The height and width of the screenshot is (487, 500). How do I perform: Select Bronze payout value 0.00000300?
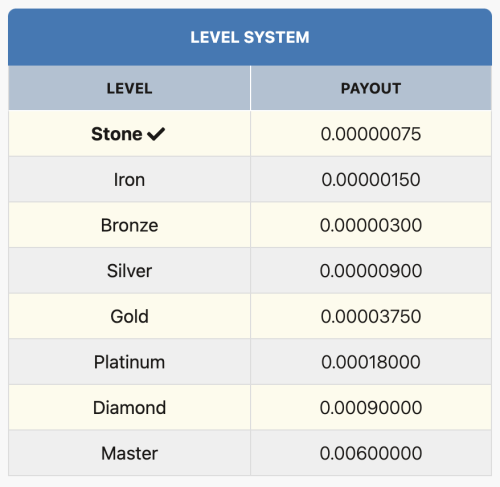point(371,225)
